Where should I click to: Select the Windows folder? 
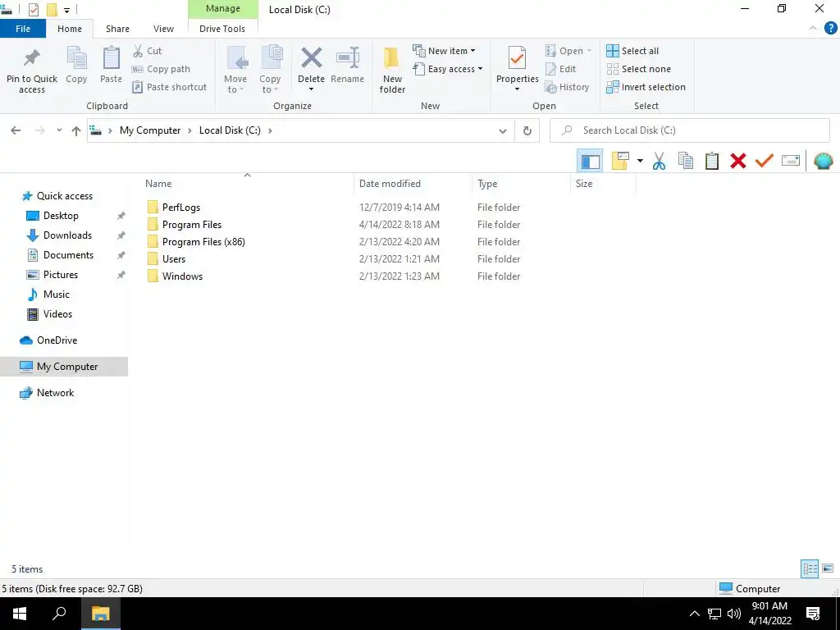pyautogui.click(x=182, y=276)
